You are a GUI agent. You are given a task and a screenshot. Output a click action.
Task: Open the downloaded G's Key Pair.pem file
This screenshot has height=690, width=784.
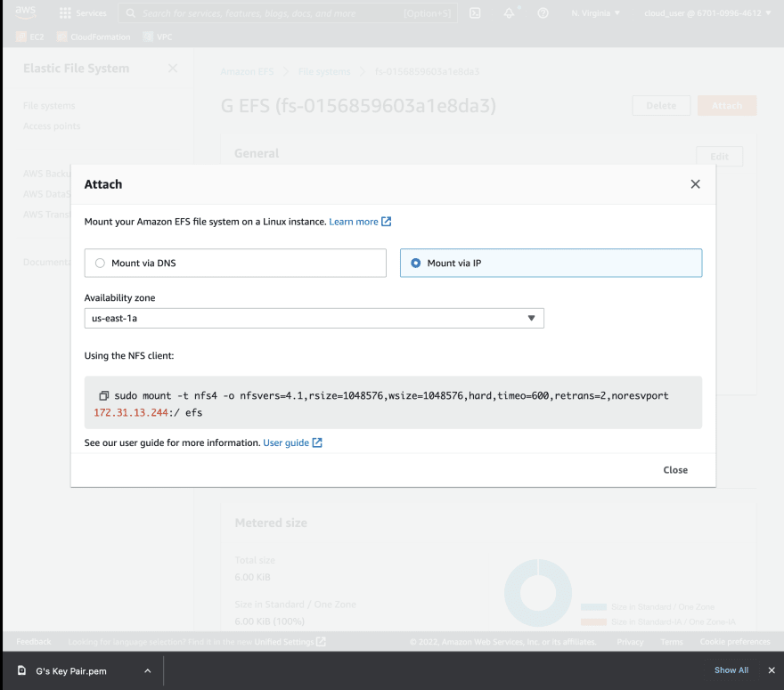coord(71,671)
